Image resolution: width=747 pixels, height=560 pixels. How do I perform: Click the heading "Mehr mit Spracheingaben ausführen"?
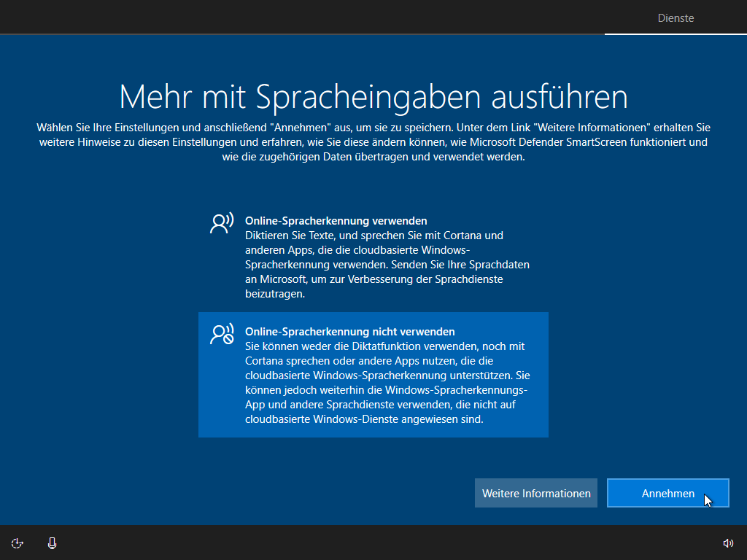point(373,96)
